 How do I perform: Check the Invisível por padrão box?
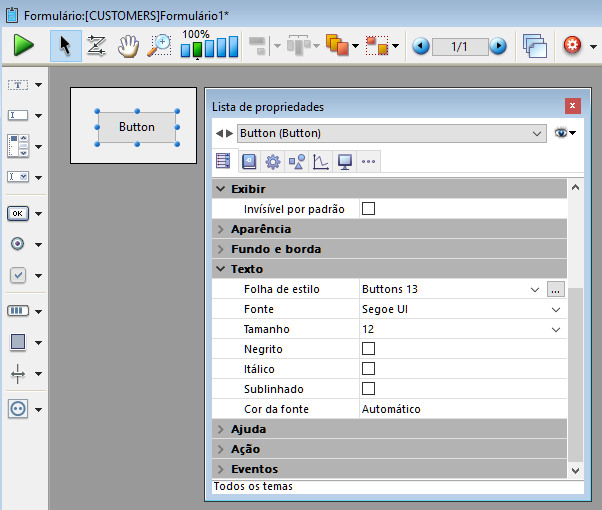[x=368, y=209]
